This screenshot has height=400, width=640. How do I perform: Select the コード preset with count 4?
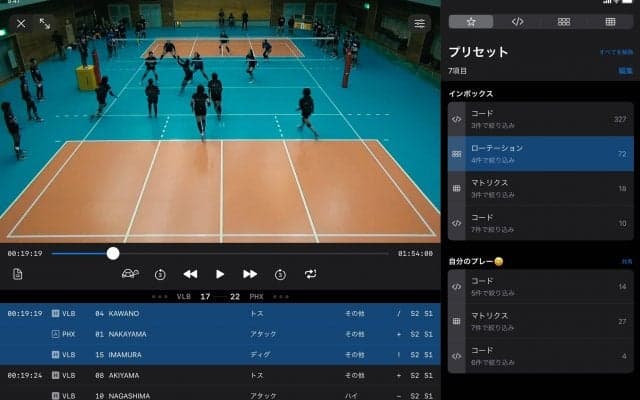point(540,356)
